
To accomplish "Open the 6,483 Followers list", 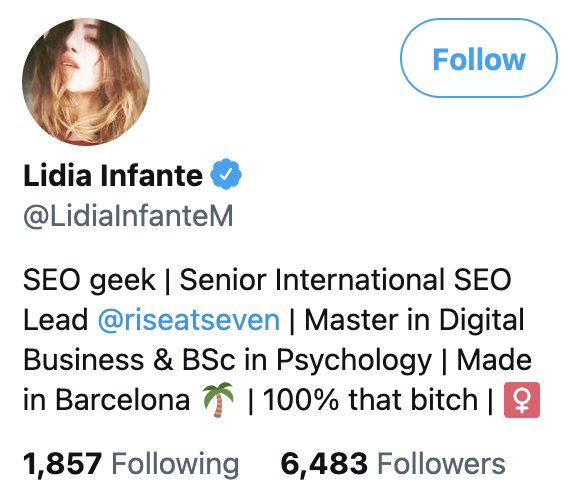I will (393, 464).
